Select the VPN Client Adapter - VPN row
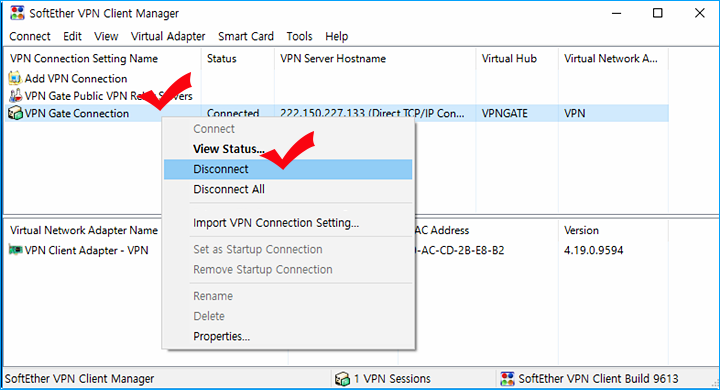Screen dimensions: 720x390 79,250
